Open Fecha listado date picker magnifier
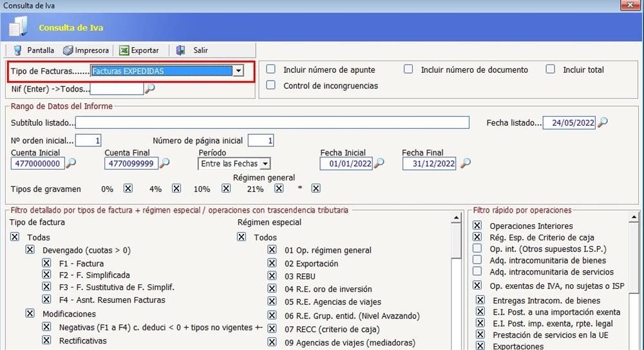The width and height of the screenshot is (644, 350). (603, 122)
